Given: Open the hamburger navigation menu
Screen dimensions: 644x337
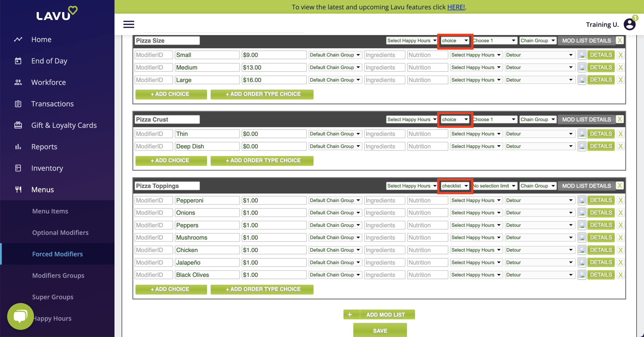Looking at the screenshot, I should pos(129,24).
